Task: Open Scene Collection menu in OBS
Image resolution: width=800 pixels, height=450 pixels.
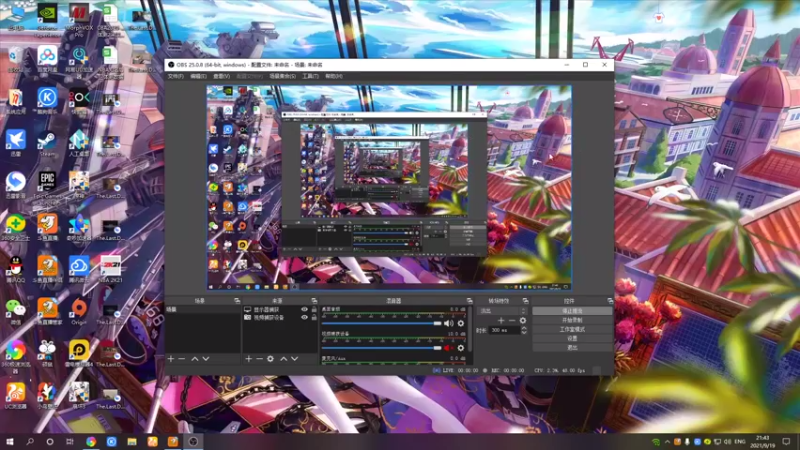Action: click(283, 76)
